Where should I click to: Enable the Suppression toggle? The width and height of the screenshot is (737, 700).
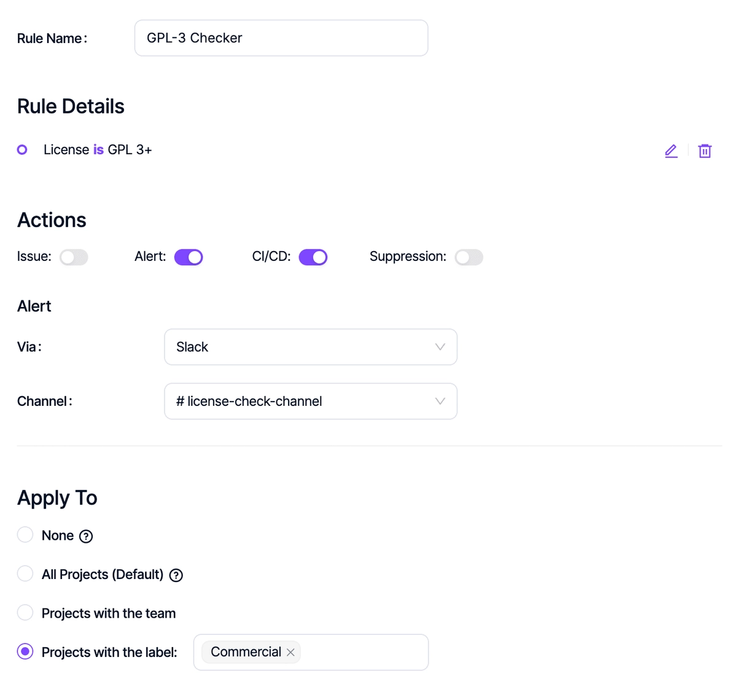click(469, 257)
